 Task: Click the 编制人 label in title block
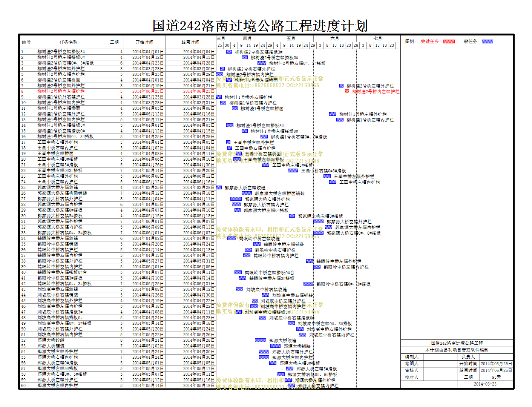412,357
